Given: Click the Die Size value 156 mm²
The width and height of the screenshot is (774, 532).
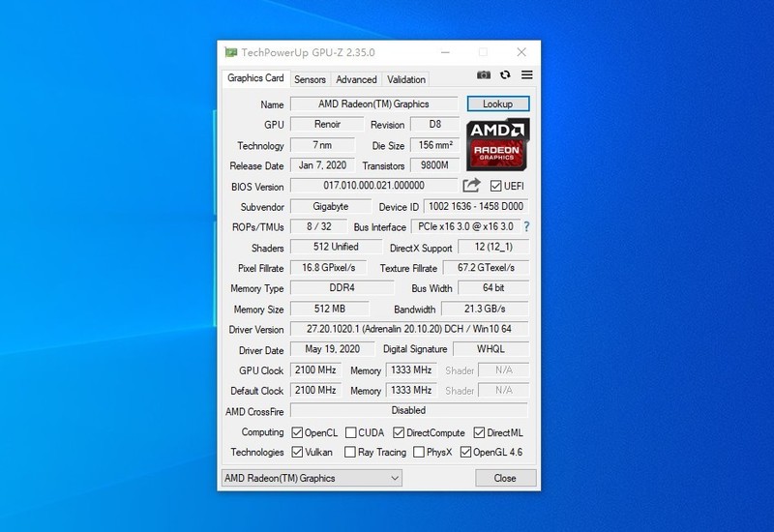Looking at the screenshot, I should (x=434, y=145).
